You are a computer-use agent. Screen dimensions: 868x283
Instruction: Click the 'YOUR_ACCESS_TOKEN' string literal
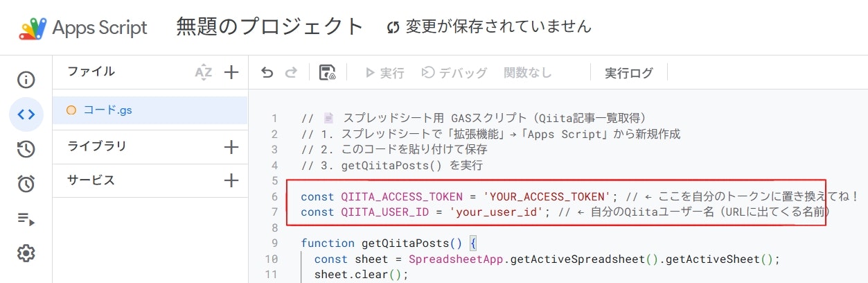tap(549, 196)
